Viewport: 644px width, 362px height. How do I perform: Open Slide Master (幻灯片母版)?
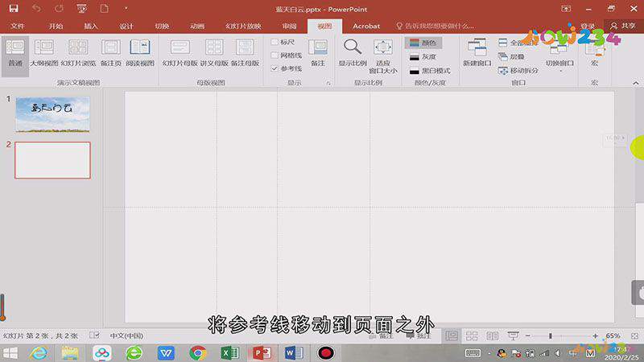coord(180,54)
